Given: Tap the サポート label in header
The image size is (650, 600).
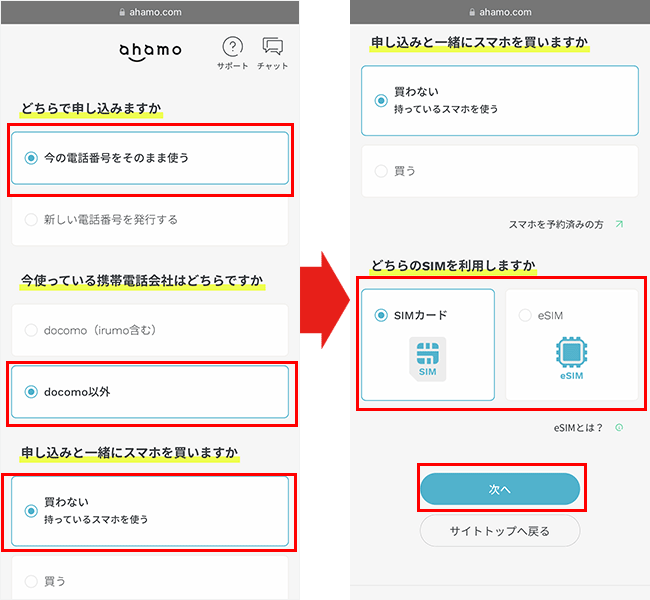Looking at the screenshot, I should pos(233,66).
